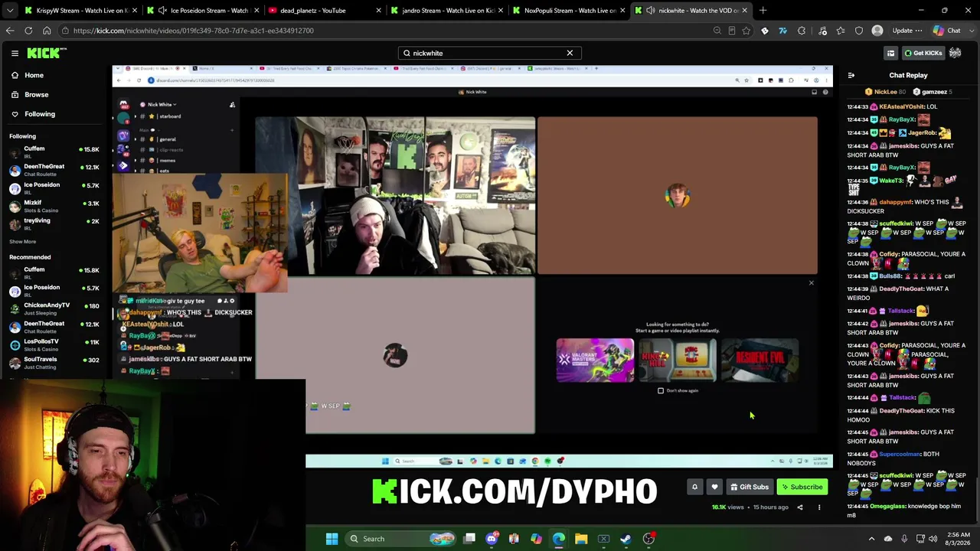The height and width of the screenshot is (551, 980).
Task: Open the favorites list icon
Action: (841, 31)
